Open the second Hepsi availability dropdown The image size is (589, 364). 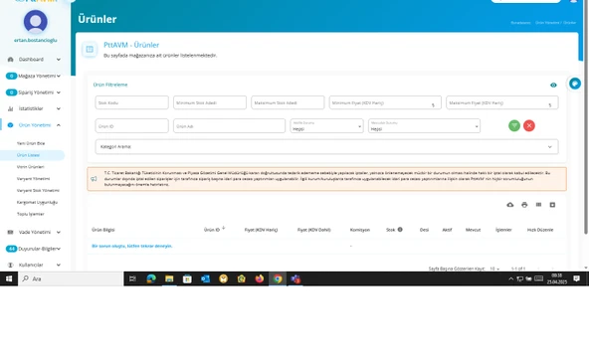pyautogui.click(x=424, y=126)
